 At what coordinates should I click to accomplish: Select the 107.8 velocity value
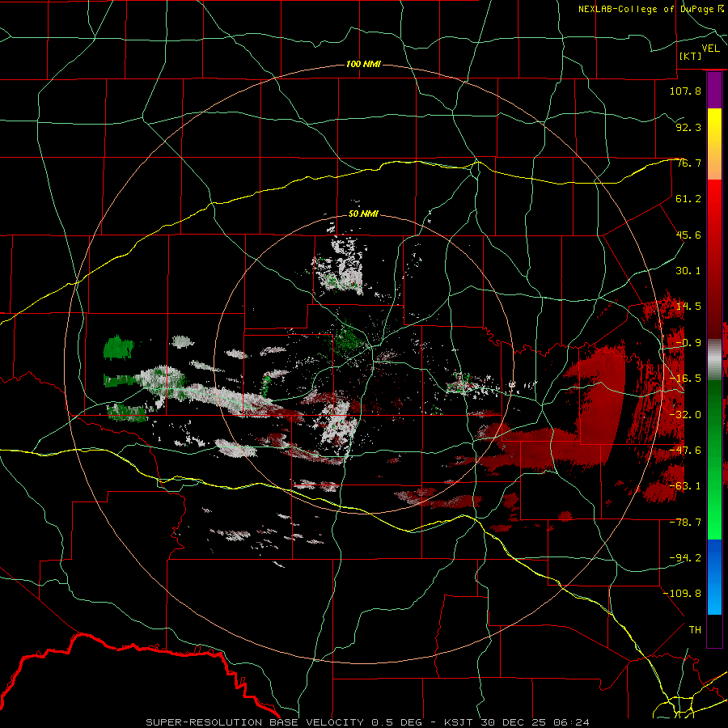pos(685,91)
